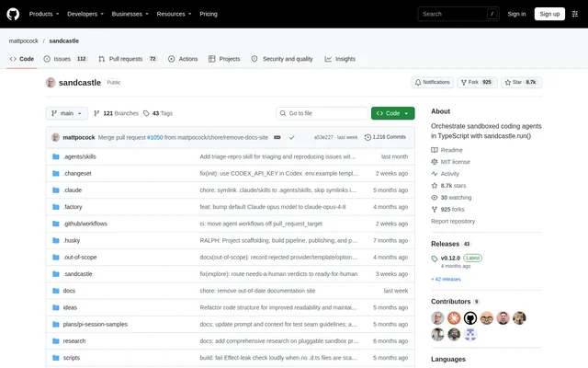
Task: Open the .agents/skills folder icon
Action: point(56,156)
